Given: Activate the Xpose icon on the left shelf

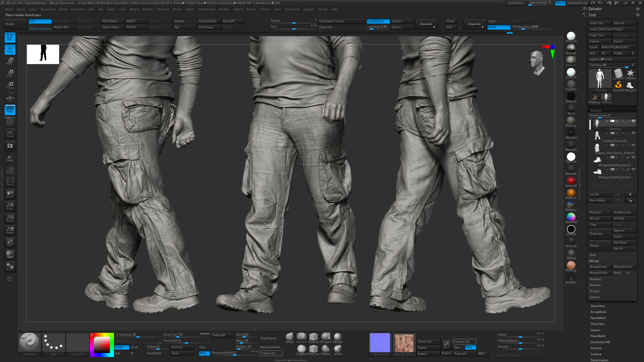Looking at the screenshot, I should (10, 182).
